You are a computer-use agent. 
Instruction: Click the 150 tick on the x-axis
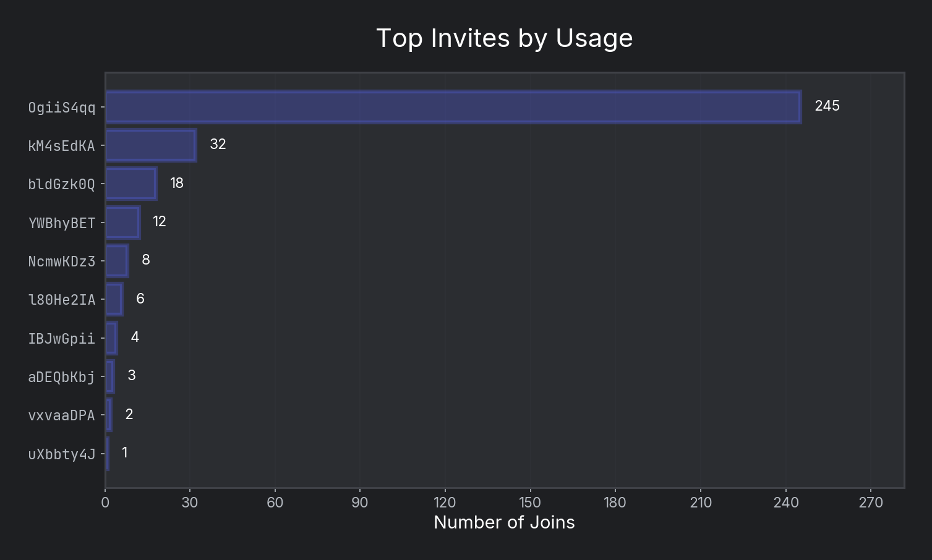tap(530, 503)
